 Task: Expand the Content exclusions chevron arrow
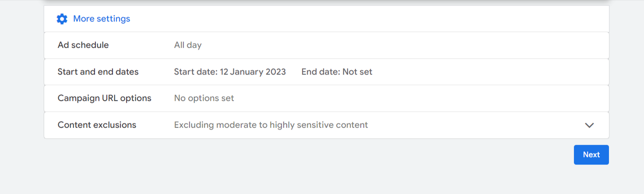(589, 125)
